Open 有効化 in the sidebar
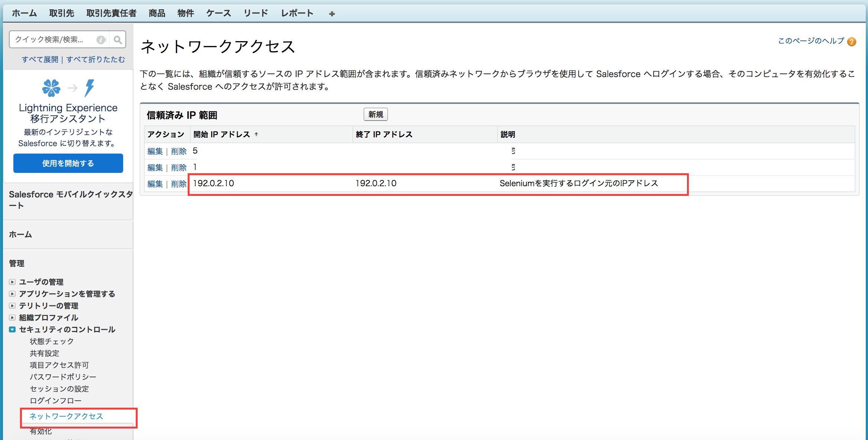Image resolution: width=868 pixels, height=440 pixels. click(41, 431)
